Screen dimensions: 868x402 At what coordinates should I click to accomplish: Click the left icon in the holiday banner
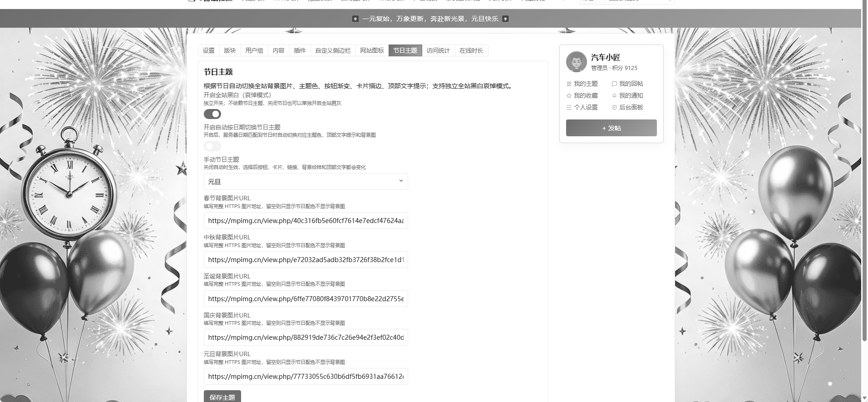click(355, 19)
